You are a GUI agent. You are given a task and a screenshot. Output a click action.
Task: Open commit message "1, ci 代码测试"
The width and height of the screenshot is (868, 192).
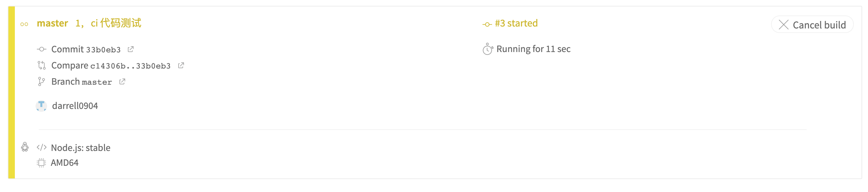point(108,23)
